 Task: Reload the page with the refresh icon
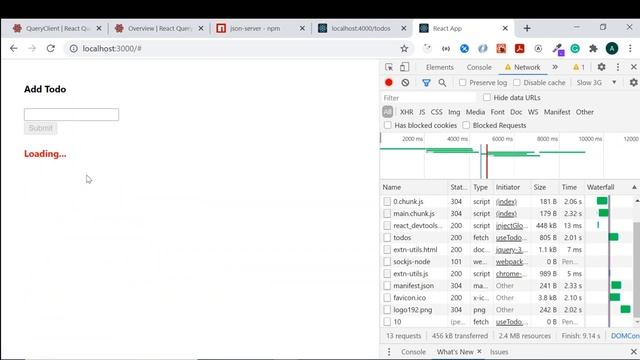tap(51, 49)
